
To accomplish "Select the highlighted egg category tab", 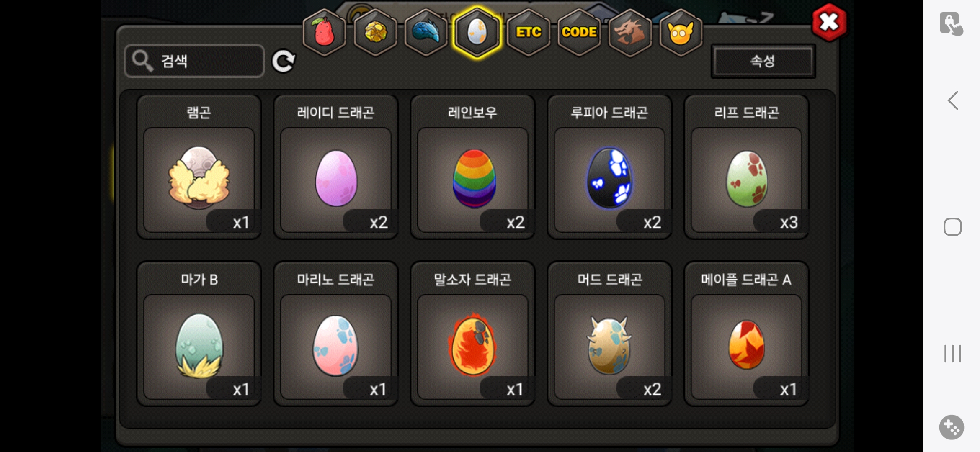I will [x=477, y=32].
